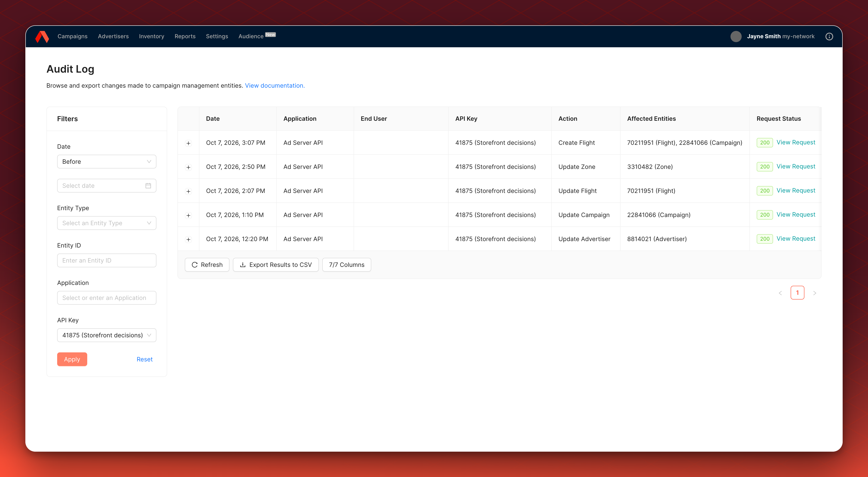Click Export Results to CSV
Viewport: 868px width, 477px height.
tap(276, 265)
